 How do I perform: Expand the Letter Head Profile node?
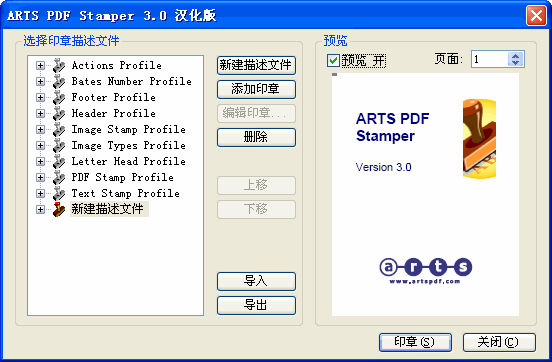(x=40, y=161)
